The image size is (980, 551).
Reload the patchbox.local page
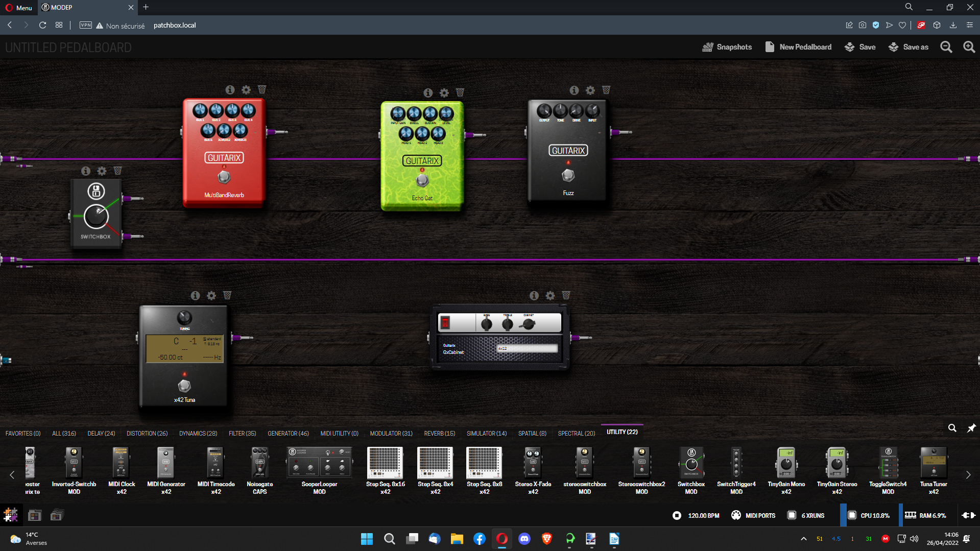(x=43, y=25)
